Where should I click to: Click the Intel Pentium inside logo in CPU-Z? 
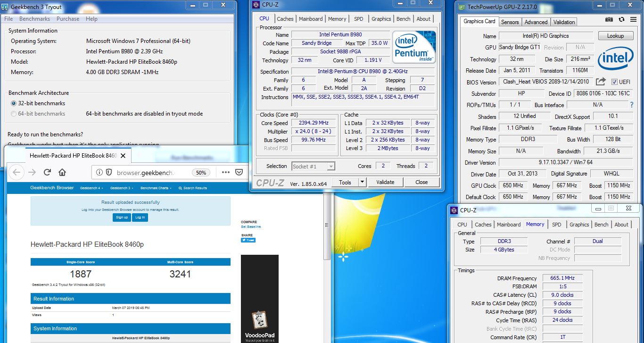414,47
